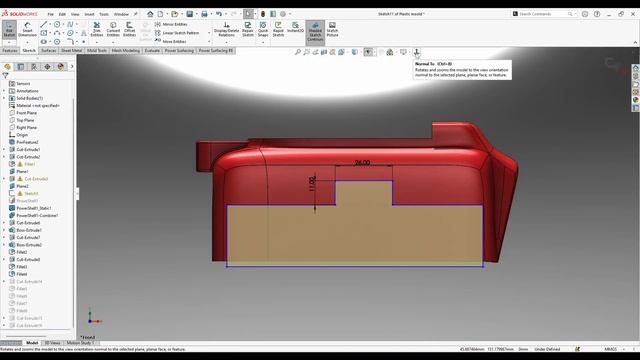Viewport: 640px width, 360px height.
Task: Activate the Rapid Sketch tool
Action: (x=278, y=29)
